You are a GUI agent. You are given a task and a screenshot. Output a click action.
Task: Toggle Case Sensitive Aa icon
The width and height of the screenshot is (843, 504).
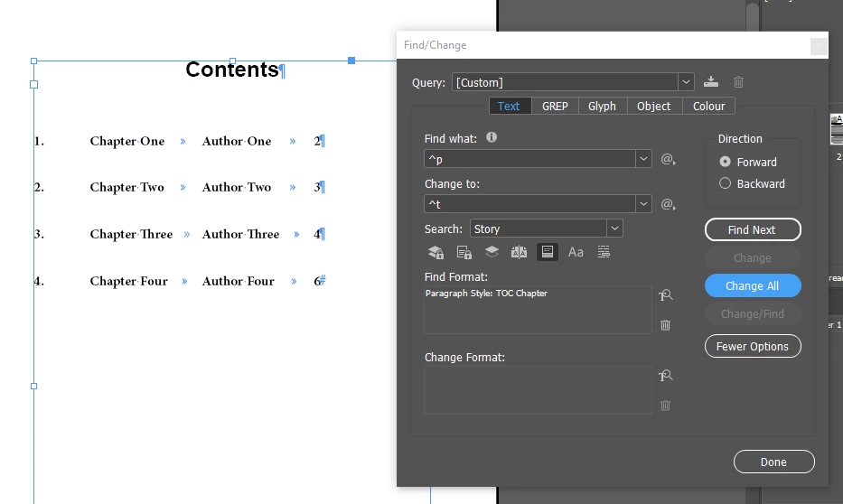point(576,252)
